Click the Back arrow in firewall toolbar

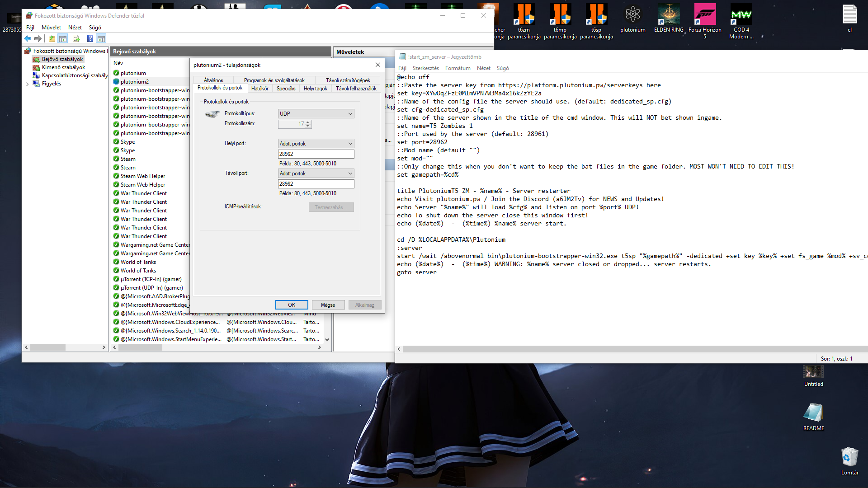(x=28, y=39)
